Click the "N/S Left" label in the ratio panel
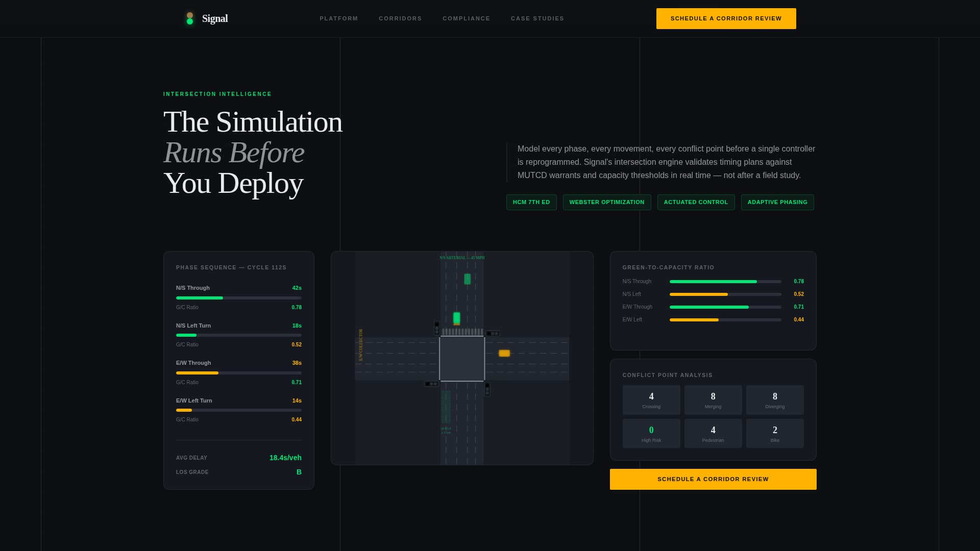This screenshot has height=551, width=980. (x=632, y=294)
